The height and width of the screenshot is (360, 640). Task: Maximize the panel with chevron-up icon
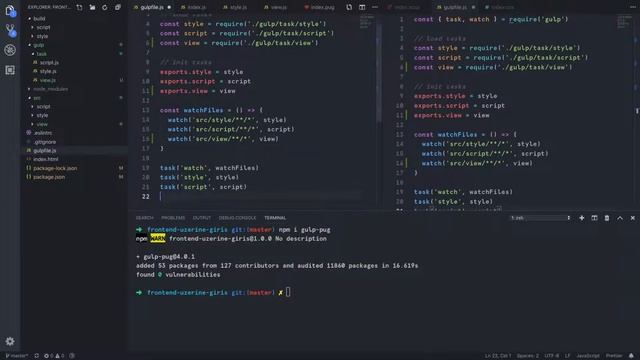(620, 218)
